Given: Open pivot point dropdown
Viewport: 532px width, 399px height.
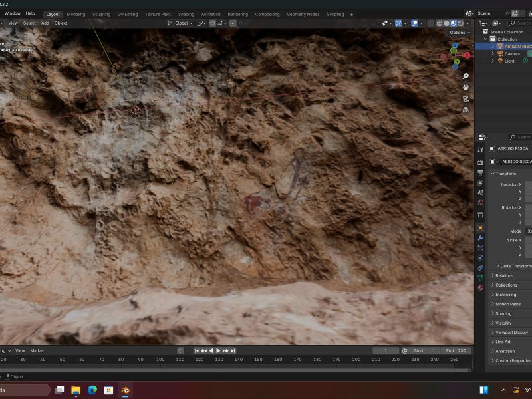Looking at the screenshot, I should pos(201,23).
